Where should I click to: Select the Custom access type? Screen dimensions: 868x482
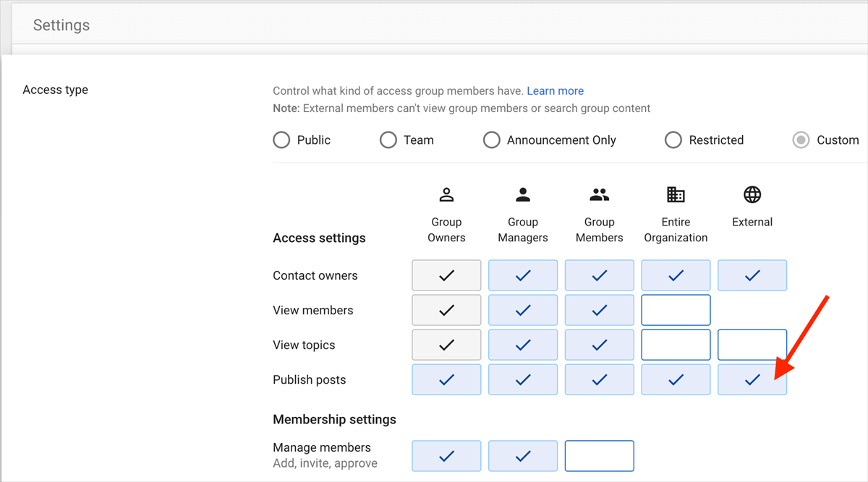[x=801, y=140]
